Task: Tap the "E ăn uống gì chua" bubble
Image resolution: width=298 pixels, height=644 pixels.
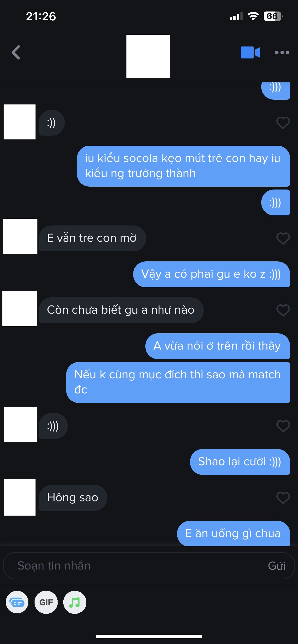Action: tap(233, 533)
